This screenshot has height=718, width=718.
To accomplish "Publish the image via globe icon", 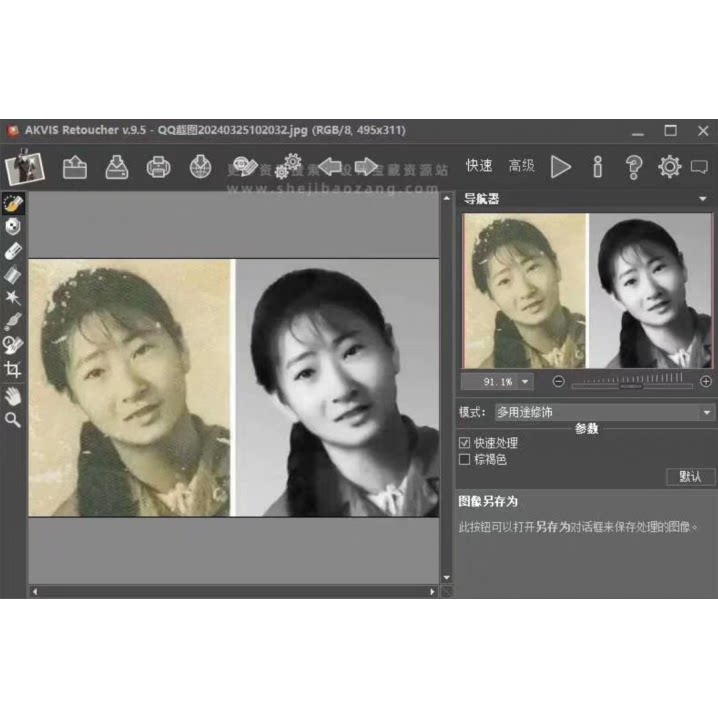I will coord(201,167).
